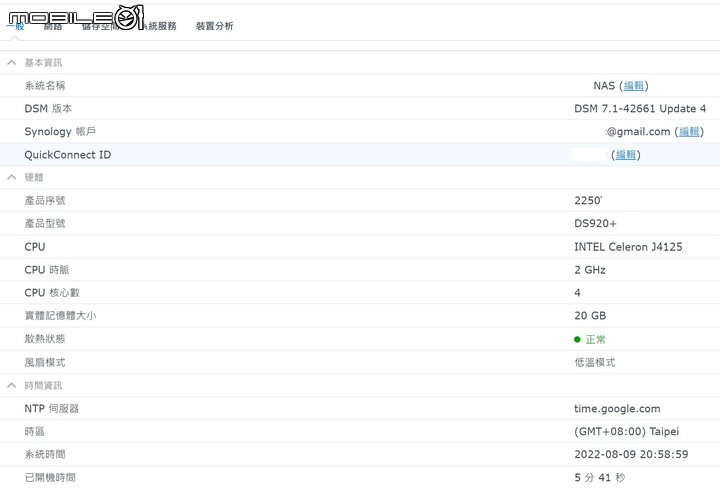Viewport: 720px width, 488px height.
Task: Collapse the 硬體 section chevron
Action: (12, 177)
